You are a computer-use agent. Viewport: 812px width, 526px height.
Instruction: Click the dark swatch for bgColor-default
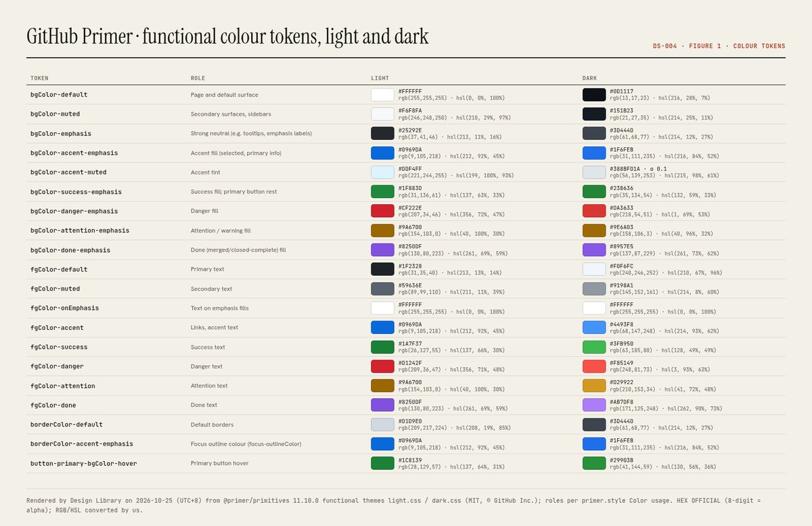coord(594,95)
